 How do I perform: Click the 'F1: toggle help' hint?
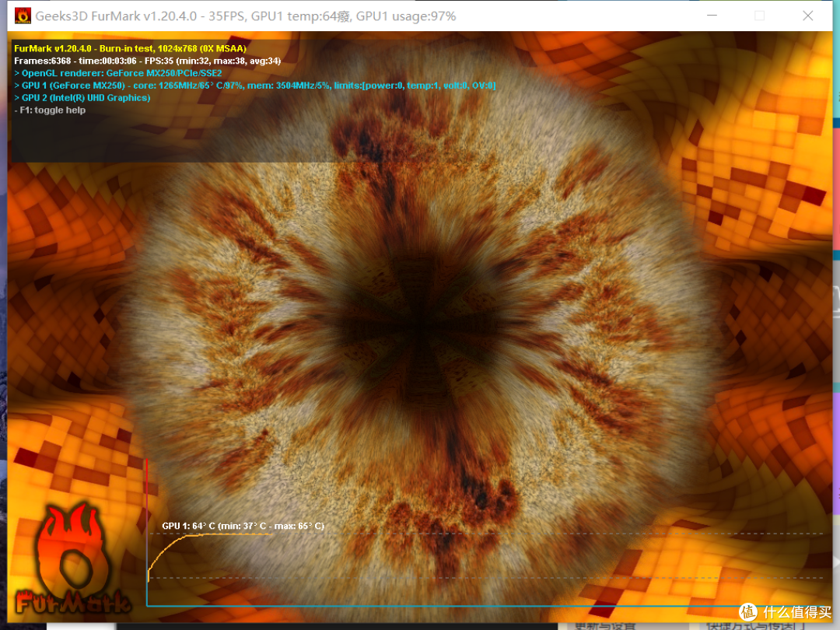point(50,110)
